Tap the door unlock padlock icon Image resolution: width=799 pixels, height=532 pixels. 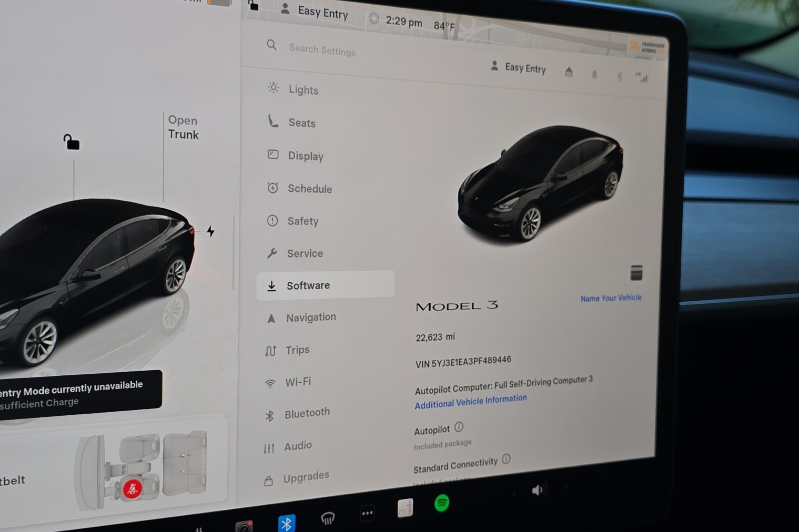coord(71,142)
